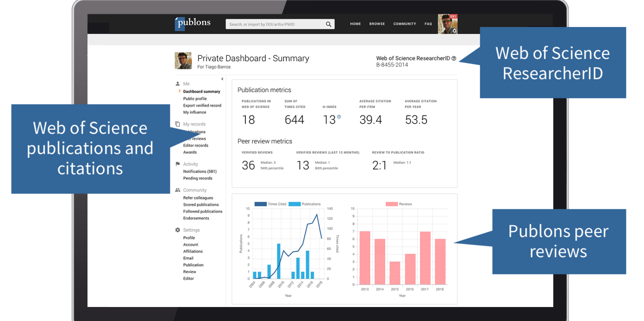Go to FAQ in top navigation
This screenshot has width=644, height=321.
tap(428, 24)
